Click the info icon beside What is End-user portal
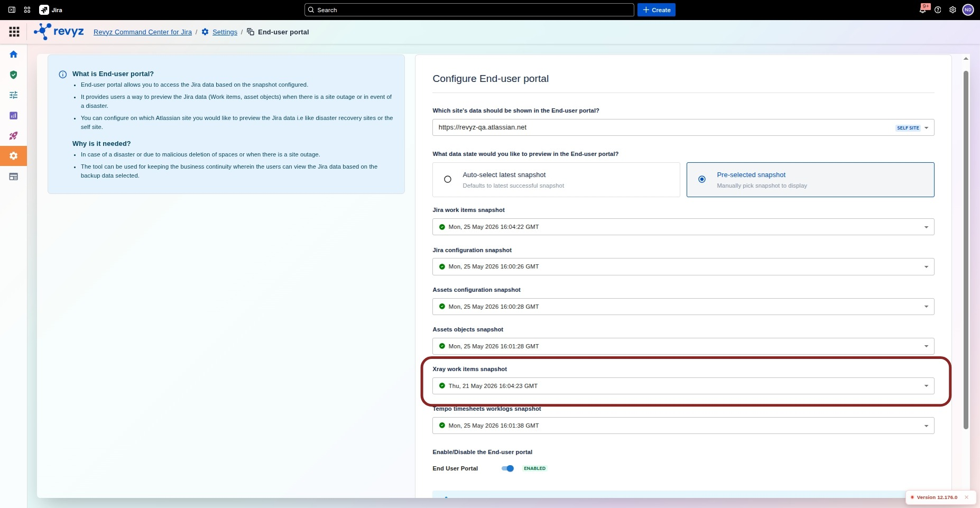The image size is (980, 508). click(63, 75)
